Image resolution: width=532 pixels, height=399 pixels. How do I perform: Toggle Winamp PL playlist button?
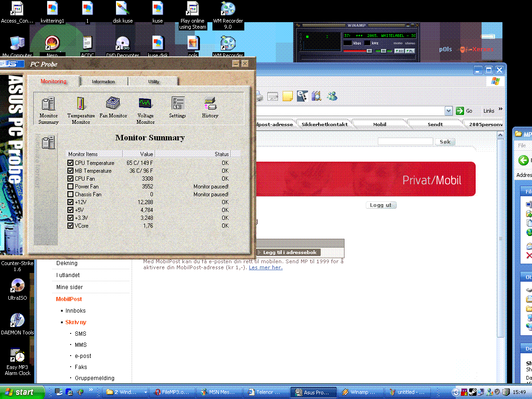(410, 51)
